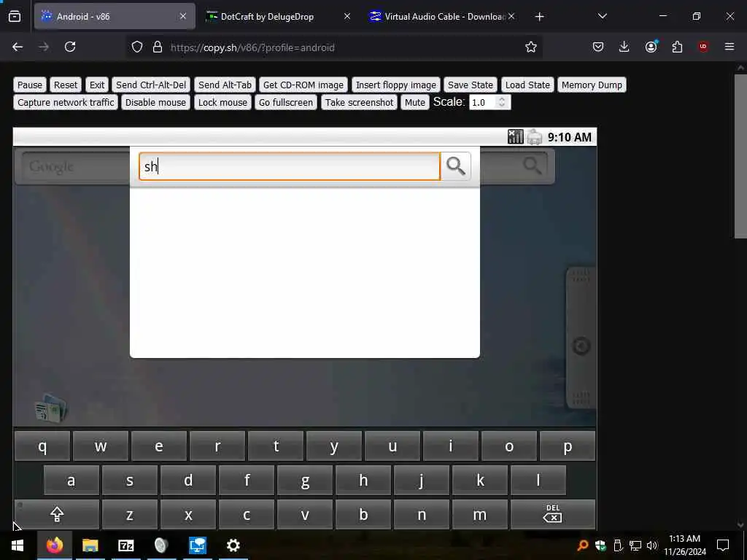Tap the DEL backspace key
This screenshot has height=560, width=747.
553,514
